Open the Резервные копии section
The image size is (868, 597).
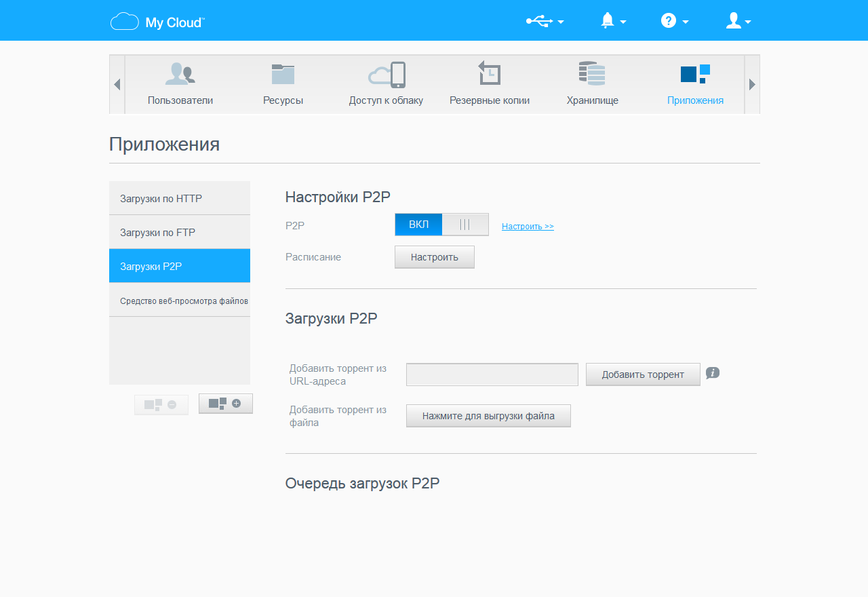pos(490,84)
